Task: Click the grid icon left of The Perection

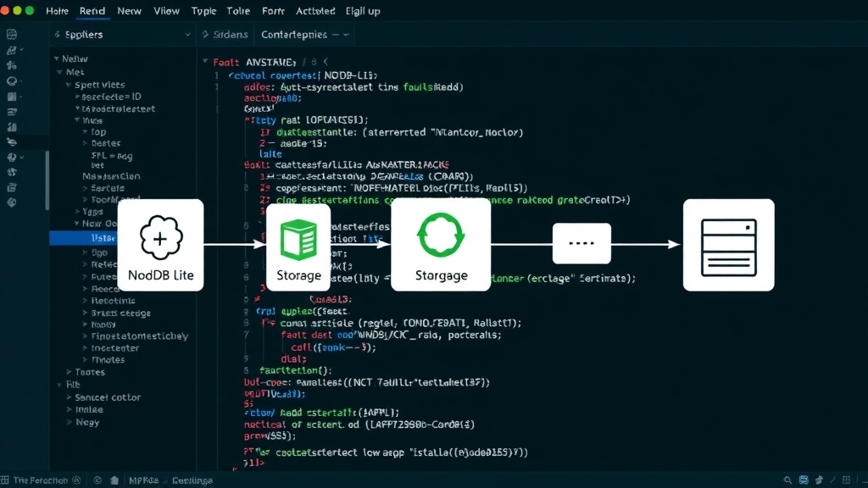Action: (x=5, y=480)
